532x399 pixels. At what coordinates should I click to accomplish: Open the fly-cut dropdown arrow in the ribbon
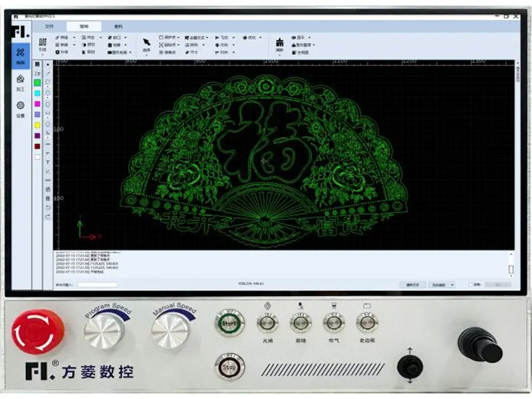point(233,38)
